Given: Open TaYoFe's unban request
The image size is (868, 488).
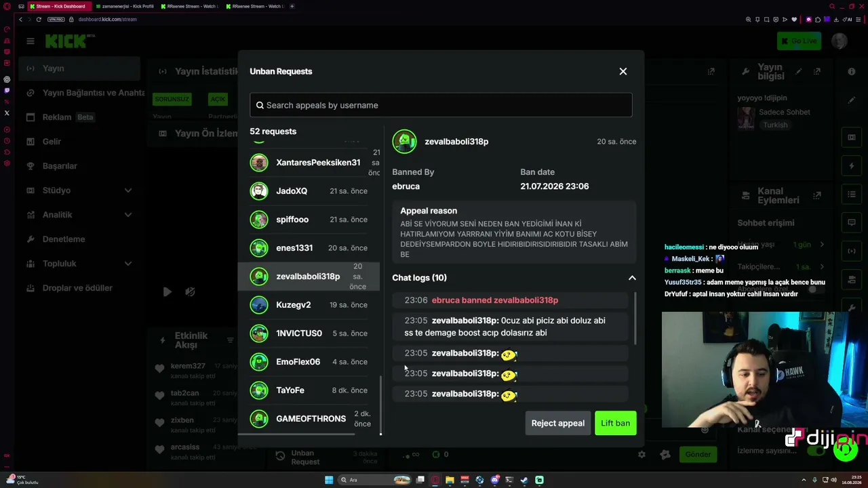Looking at the screenshot, I should [x=309, y=390].
